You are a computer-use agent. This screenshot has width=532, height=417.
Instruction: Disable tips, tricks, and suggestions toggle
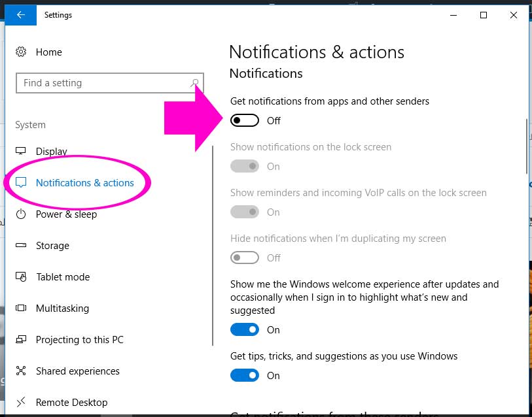click(x=244, y=375)
